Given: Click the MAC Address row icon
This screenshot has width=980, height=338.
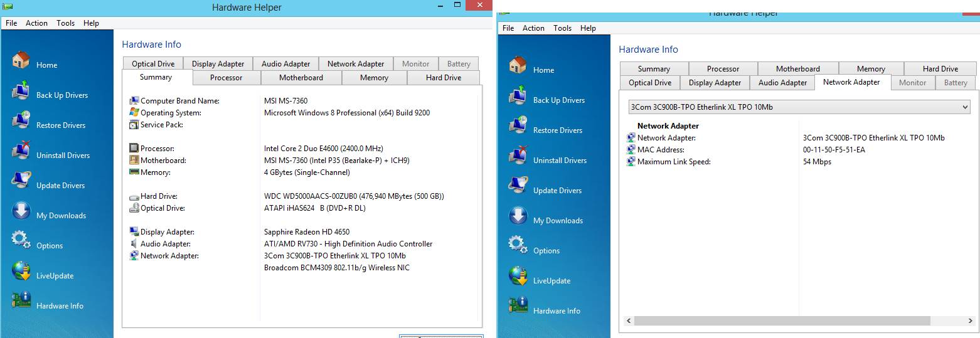Looking at the screenshot, I should click(631, 150).
